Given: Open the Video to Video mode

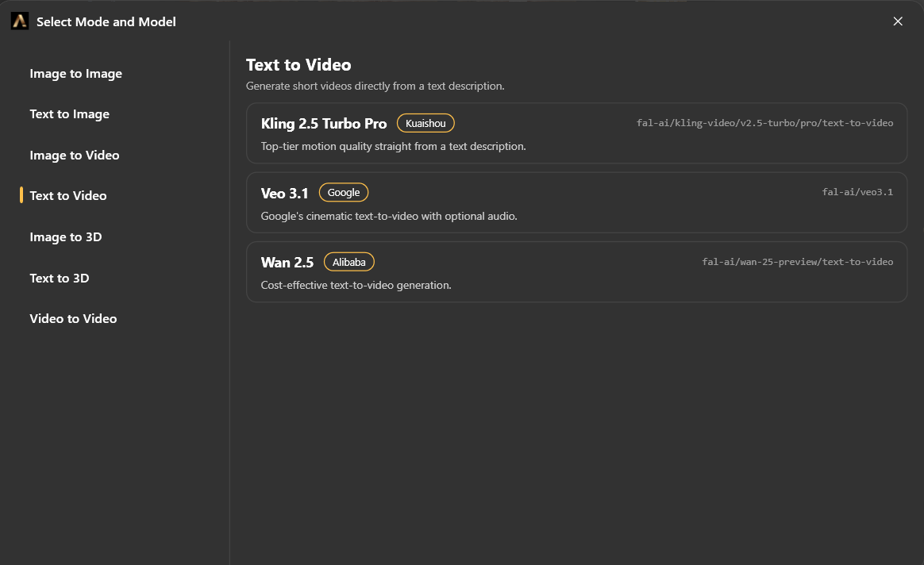Looking at the screenshot, I should pyautogui.click(x=73, y=319).
